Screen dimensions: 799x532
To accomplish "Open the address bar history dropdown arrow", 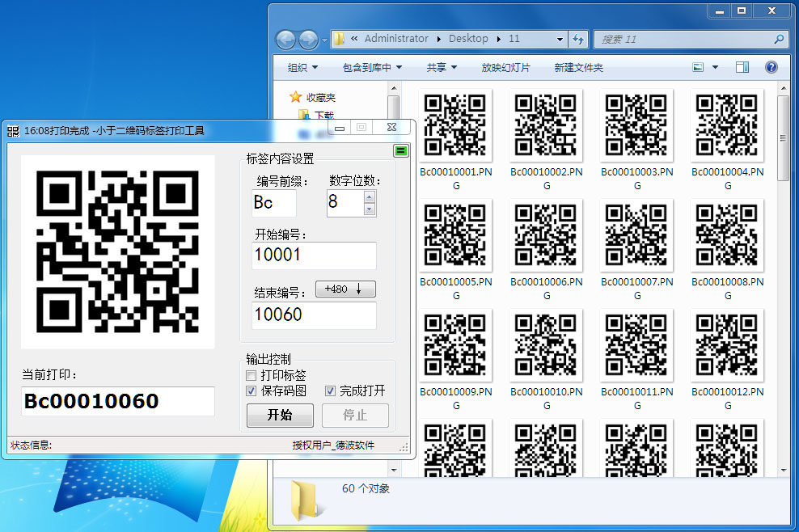I will [x=560, y=39].
